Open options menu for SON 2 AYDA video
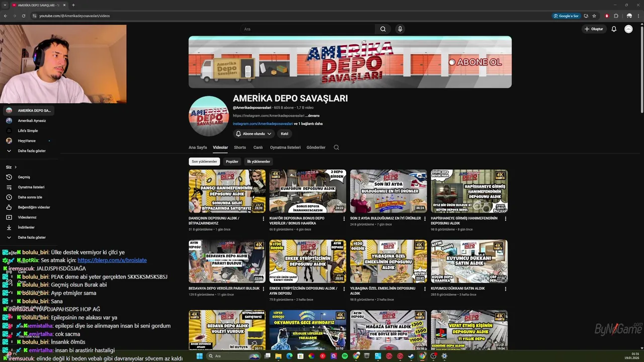 click(425, 219)
